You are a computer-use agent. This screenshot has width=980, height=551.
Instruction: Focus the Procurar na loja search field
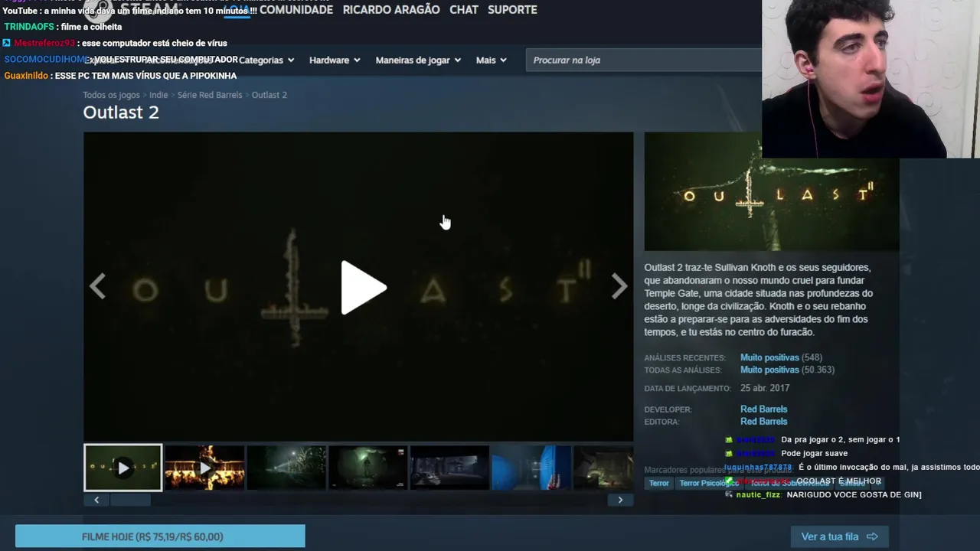pyautogui.click(x=643, y=60)
